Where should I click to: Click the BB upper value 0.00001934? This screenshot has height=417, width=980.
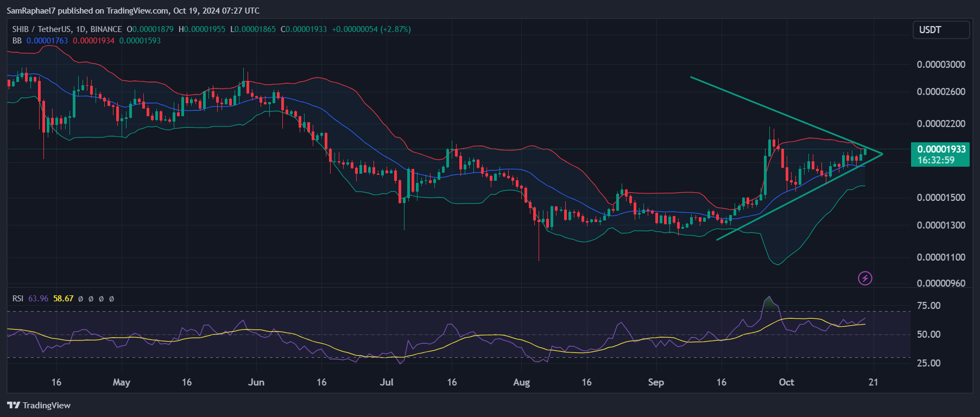click(x=93, y=41)
